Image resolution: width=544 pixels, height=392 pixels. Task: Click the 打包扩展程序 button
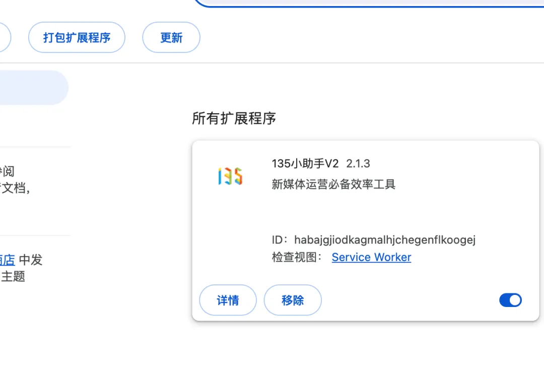point(77,37)
